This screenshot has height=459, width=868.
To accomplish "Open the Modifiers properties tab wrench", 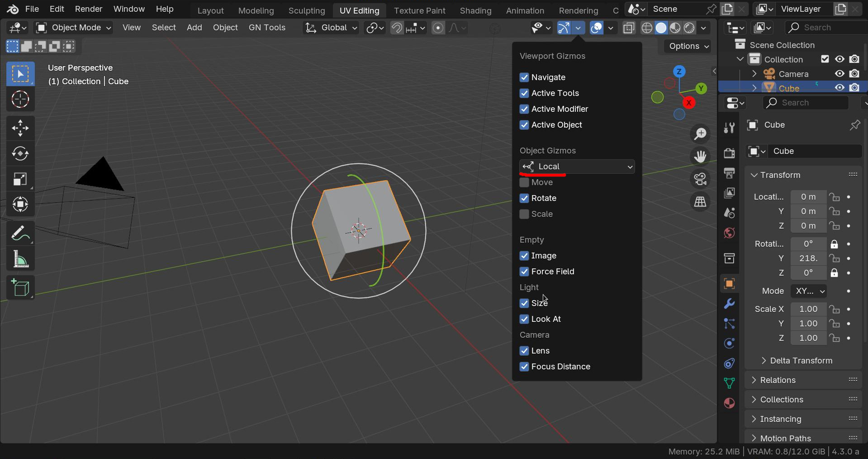I will click(x=729, y=304).
